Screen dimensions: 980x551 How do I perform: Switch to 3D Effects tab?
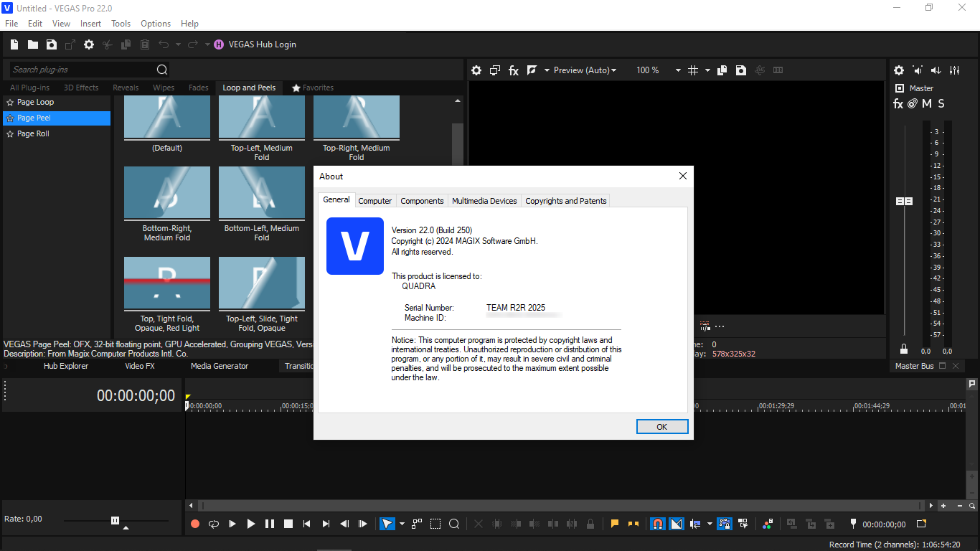pyautogui.click(x=81, y=88)
